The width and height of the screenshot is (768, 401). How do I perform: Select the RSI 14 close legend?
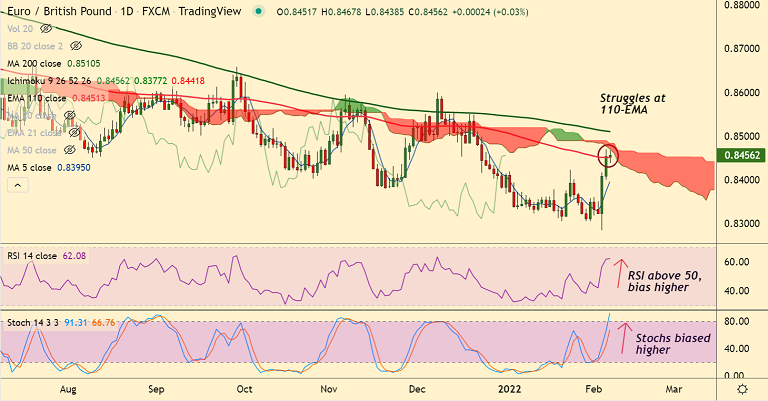click(x=32, y=256)
